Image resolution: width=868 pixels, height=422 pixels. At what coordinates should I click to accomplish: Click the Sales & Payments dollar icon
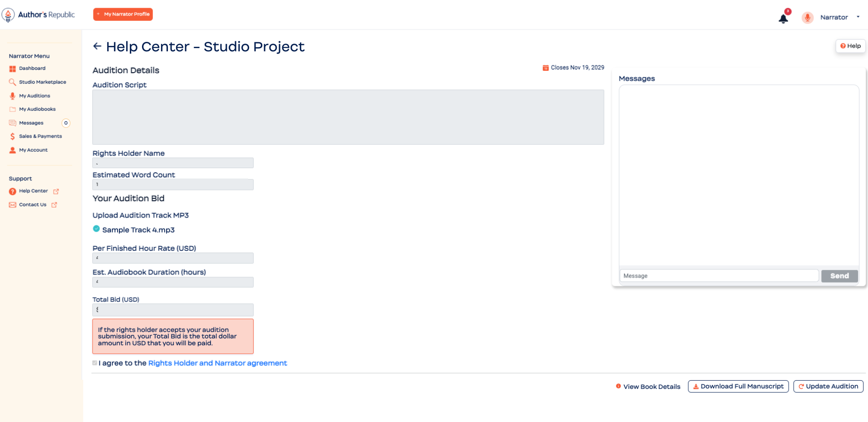[12, 136]
